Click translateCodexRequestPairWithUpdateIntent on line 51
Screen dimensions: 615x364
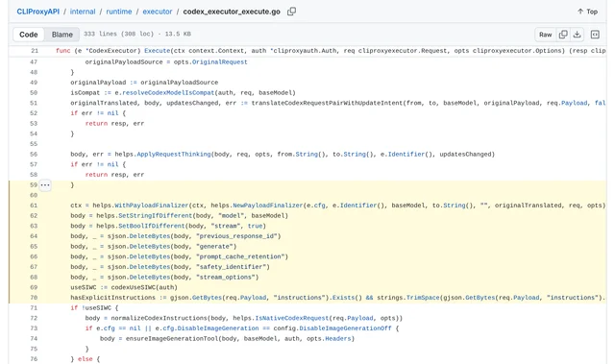pos(327,103)
